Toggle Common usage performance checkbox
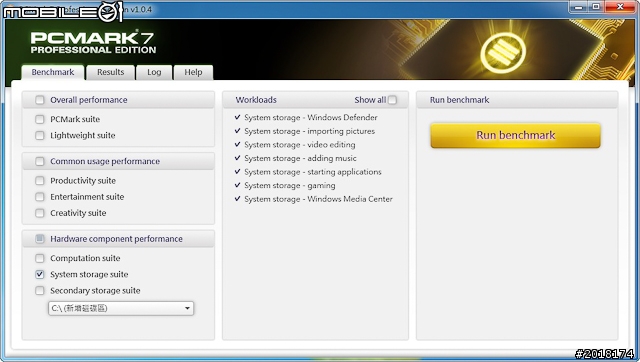This screenshot has width=640, height=362. [x=40, y=161]
